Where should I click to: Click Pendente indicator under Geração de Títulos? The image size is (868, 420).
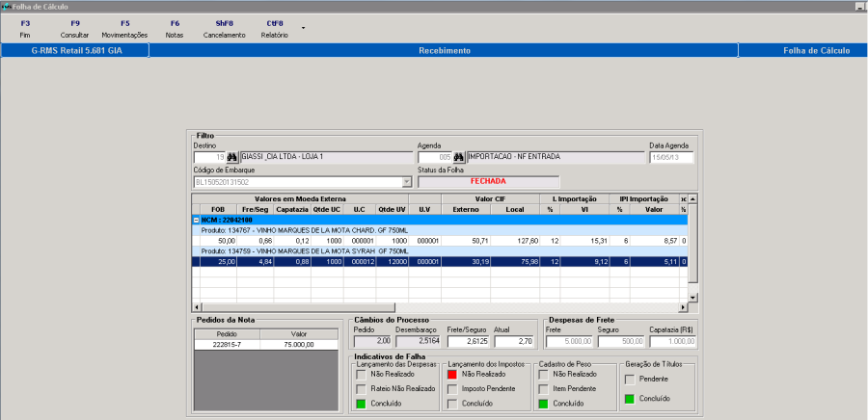pyautogui.click(x=630, y=380)
